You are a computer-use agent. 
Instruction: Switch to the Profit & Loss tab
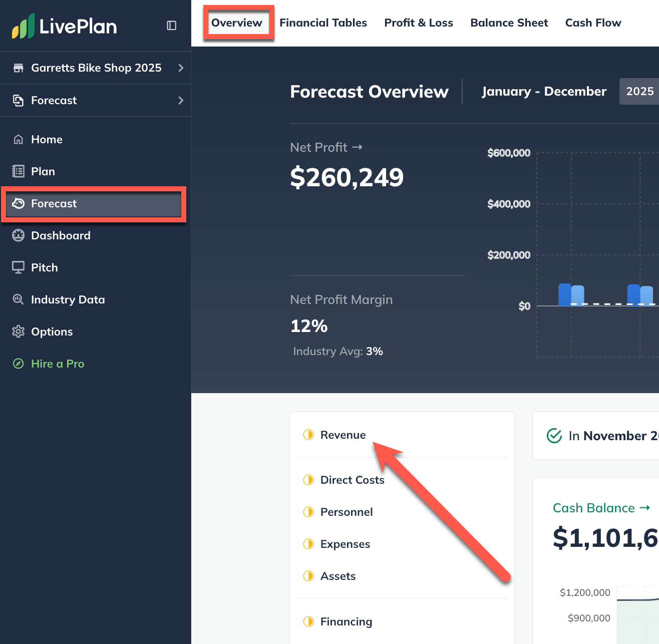click(x=419, y=23)
